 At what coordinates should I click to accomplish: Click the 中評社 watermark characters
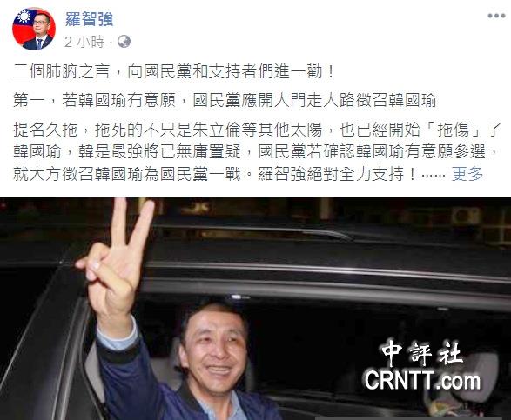click(x=422, y=353)
